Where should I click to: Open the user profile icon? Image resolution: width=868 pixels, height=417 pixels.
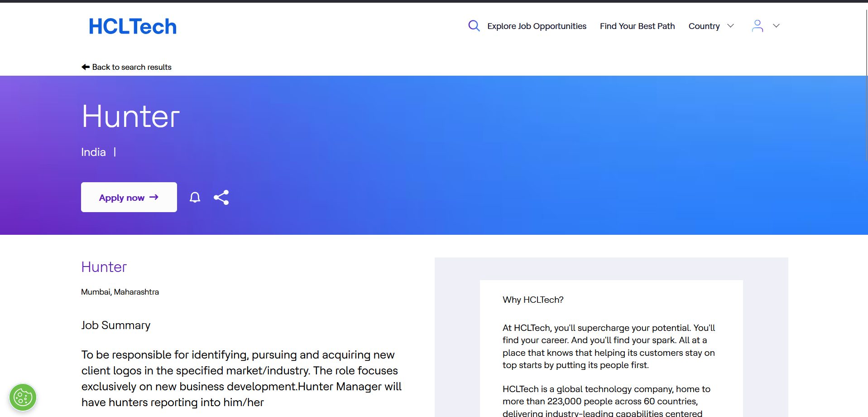(757, 26)
